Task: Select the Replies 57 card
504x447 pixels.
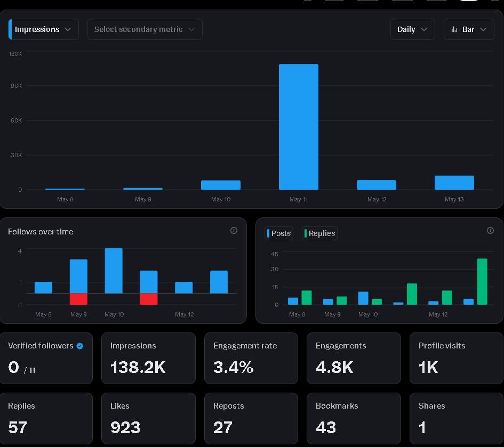Action: click(x=46, y=419)
